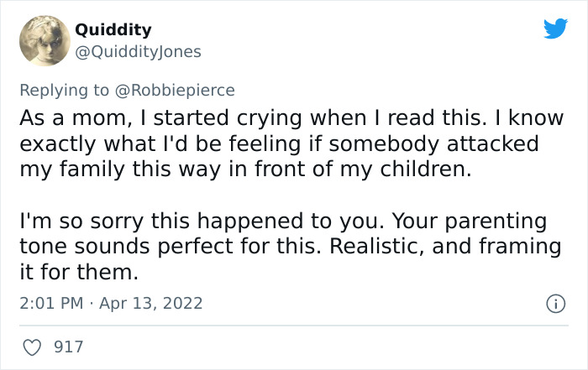This screenshot has width=588, height=370.
Task: Click the divider line above the likes
Action: click(x=294, y=325)
